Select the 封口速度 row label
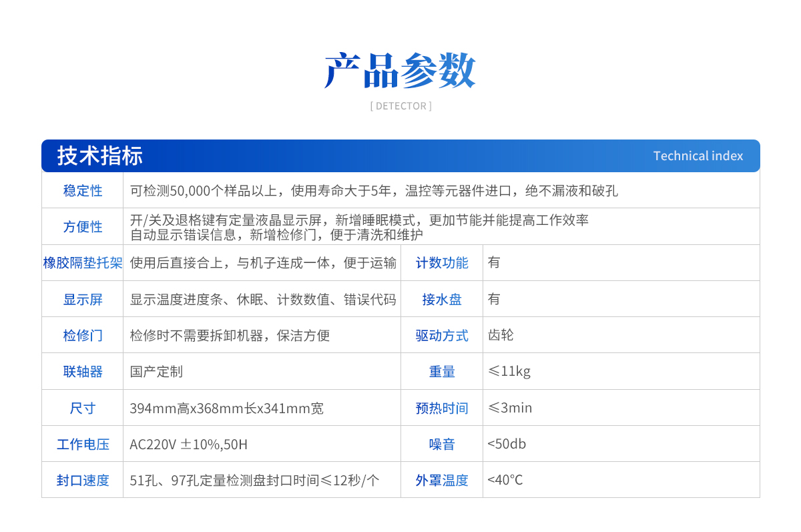Screen dimensions: 801x532 pos(83,481)
